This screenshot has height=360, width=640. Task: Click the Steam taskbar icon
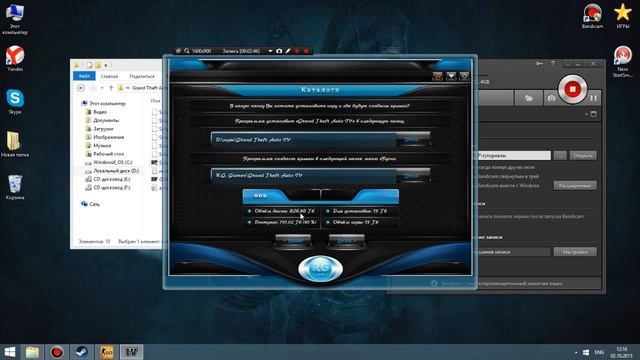(81, 352)
